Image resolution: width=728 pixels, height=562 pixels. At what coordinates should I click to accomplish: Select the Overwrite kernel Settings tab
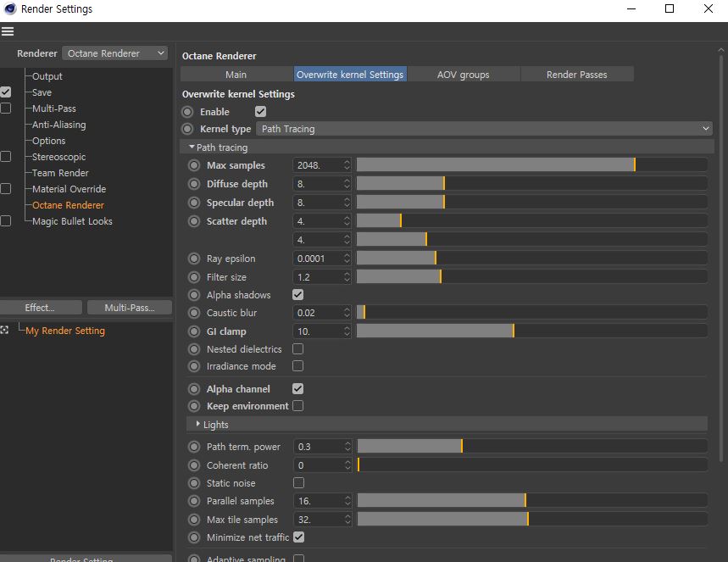tap(350, 75)
